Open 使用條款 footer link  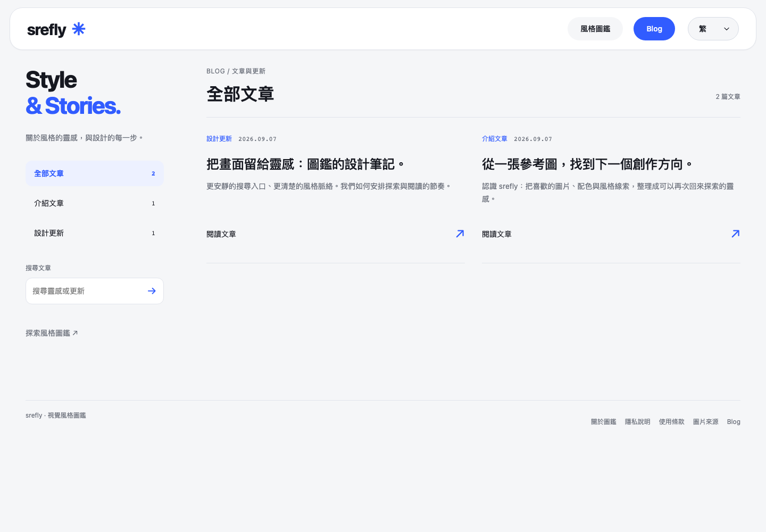(672, 422)
